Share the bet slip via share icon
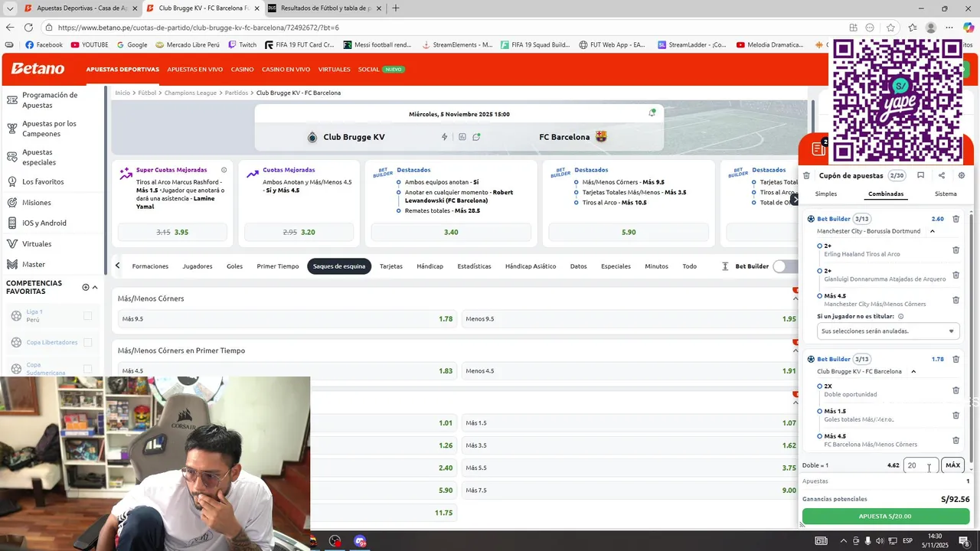 (x=941, y=175)
